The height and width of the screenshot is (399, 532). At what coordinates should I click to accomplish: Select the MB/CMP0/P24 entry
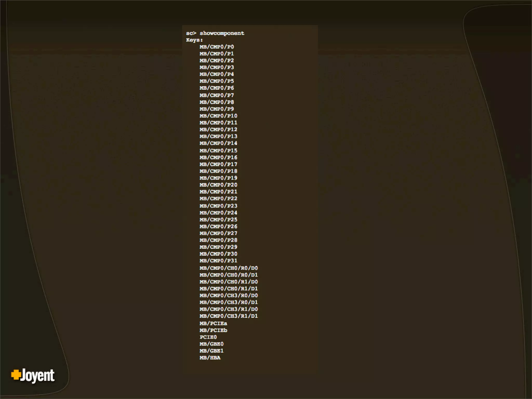point(218,212)
